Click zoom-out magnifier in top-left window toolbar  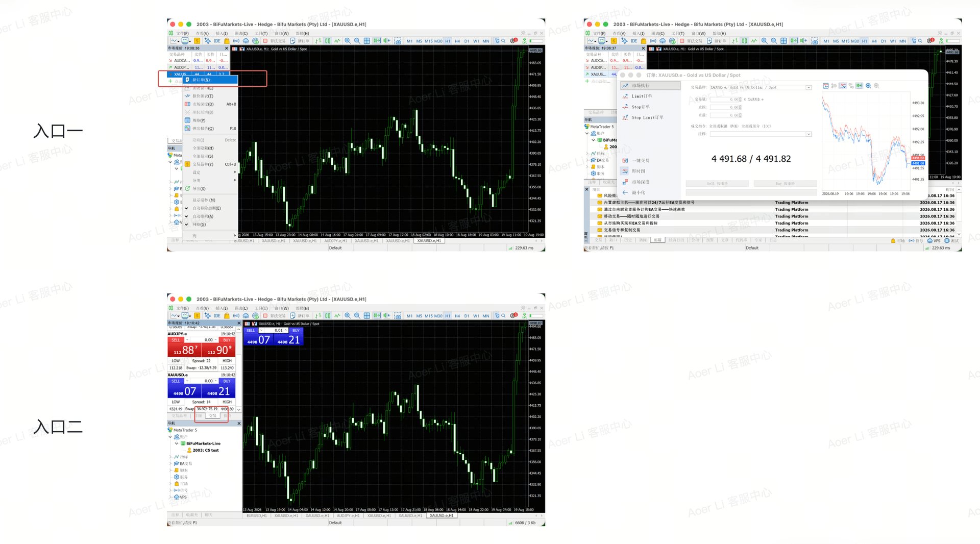point(357,41)
